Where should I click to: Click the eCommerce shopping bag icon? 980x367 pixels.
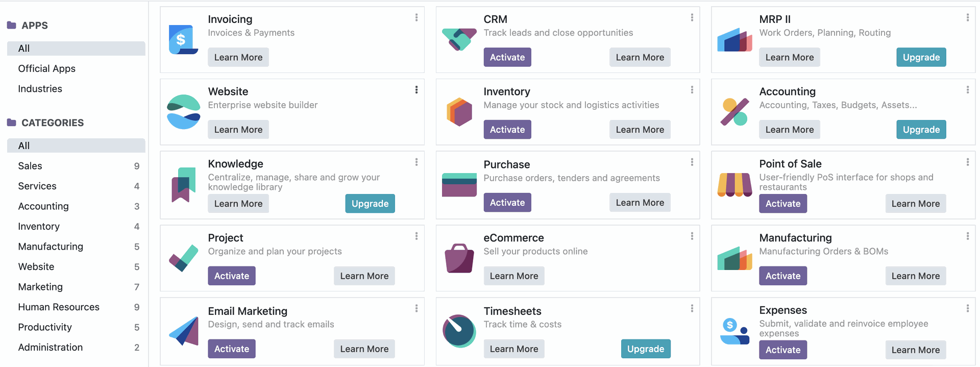tap(459, 258)
